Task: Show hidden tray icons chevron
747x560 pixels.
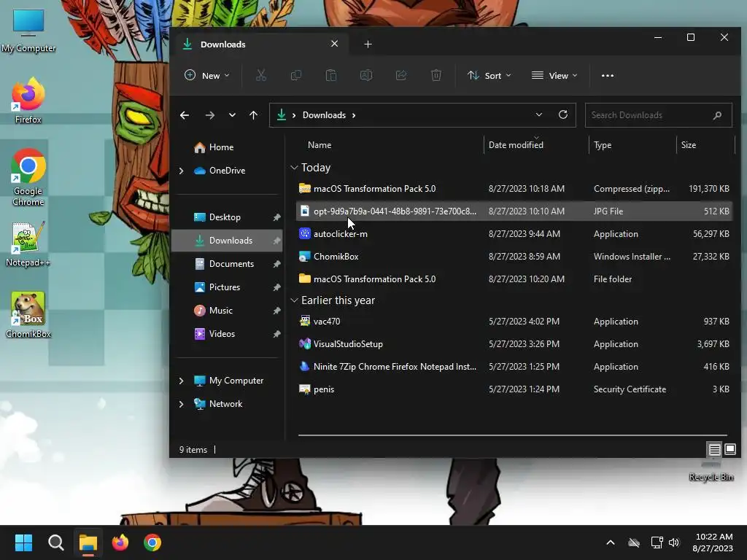Action: (x=611, y=542)
